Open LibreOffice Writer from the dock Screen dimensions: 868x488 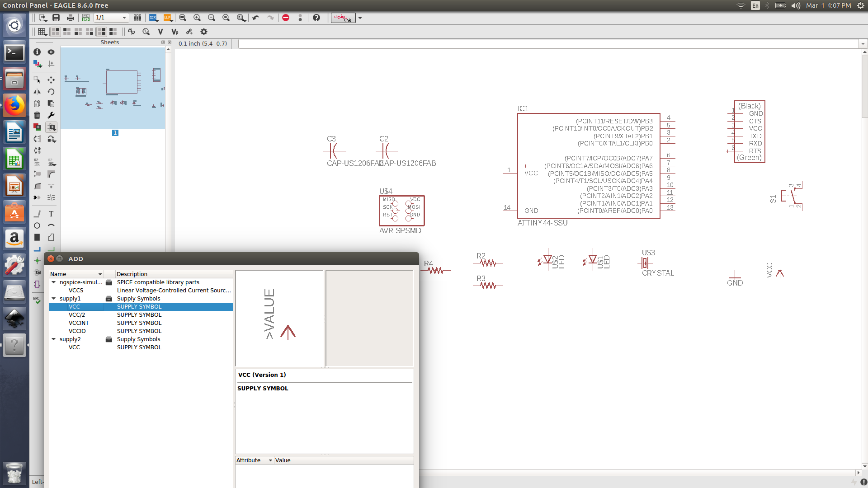click(x=14, y=132)
